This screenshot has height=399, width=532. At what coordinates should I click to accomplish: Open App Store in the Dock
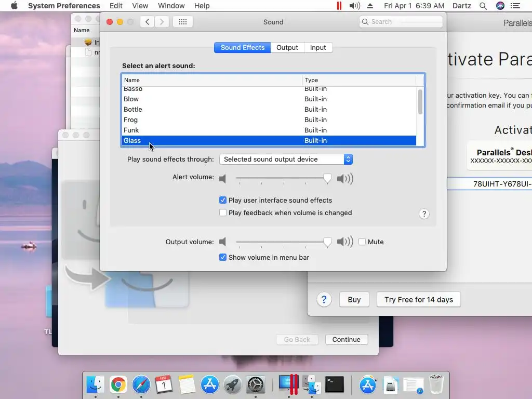[210, 384]
